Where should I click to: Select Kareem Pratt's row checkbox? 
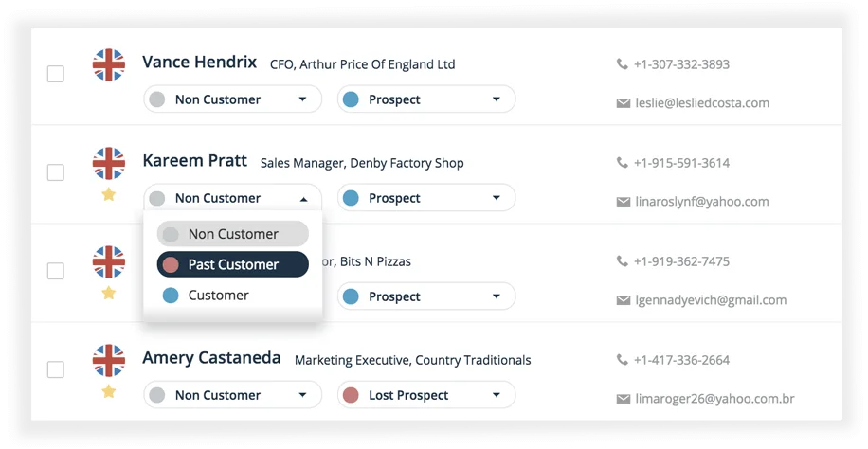[55, 172]
